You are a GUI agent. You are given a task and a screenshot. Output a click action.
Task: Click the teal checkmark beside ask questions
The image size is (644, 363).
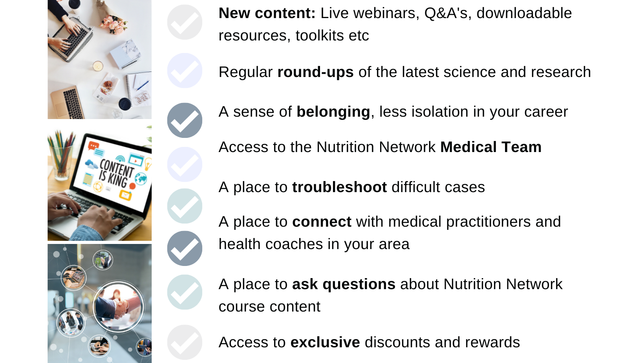(185, 292)
